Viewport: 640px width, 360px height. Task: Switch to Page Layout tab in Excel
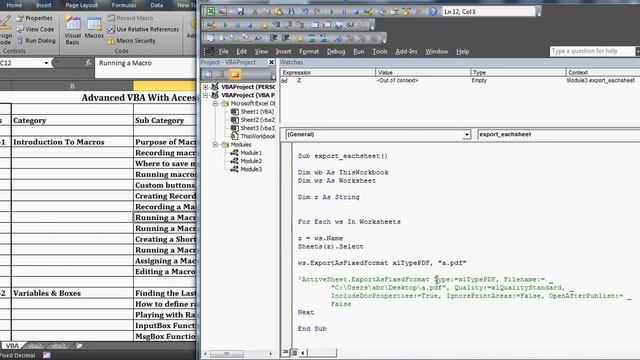click(x=82, y=5)
